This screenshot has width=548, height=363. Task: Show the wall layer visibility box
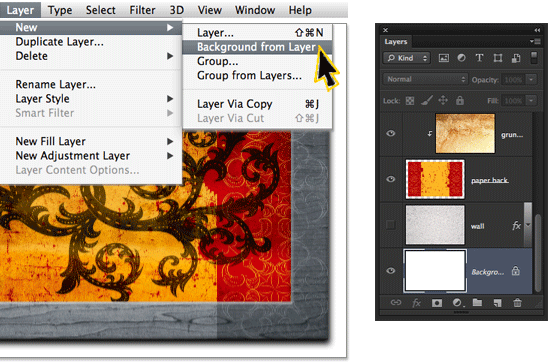click(x=391, y=225)
